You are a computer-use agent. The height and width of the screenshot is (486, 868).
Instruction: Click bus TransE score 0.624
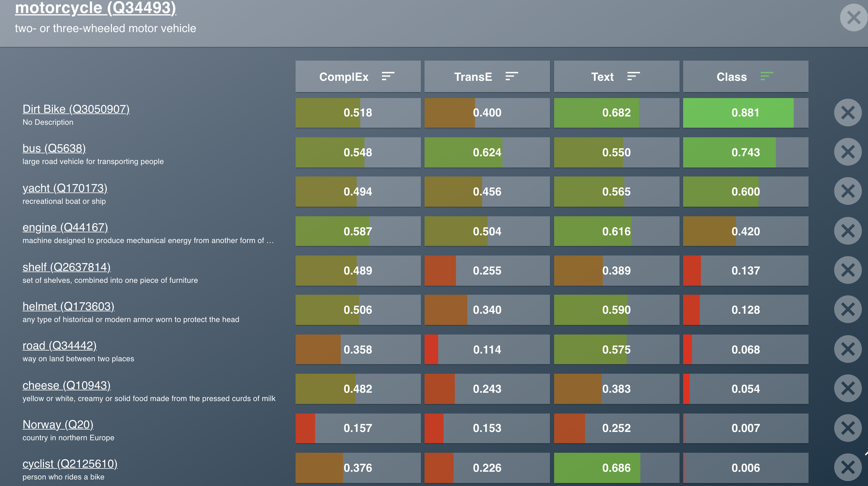487,152
